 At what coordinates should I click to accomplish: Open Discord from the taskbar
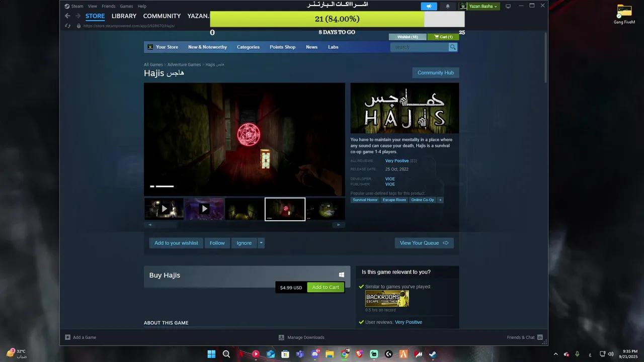coord(315,354)
